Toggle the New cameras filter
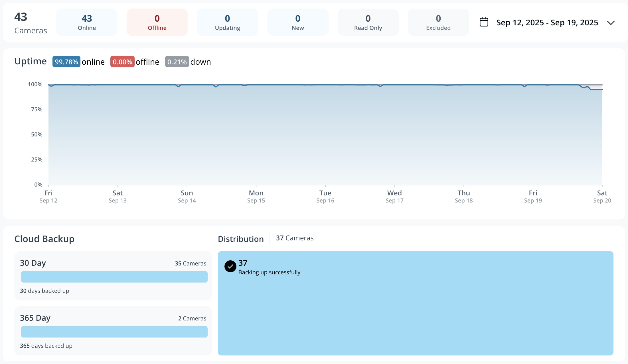 (x=297, y=22)
